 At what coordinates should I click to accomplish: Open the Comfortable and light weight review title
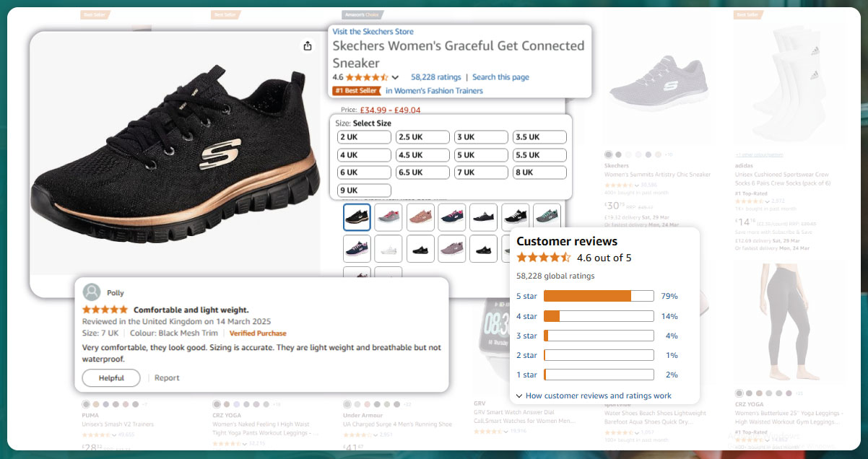(191, 310)
